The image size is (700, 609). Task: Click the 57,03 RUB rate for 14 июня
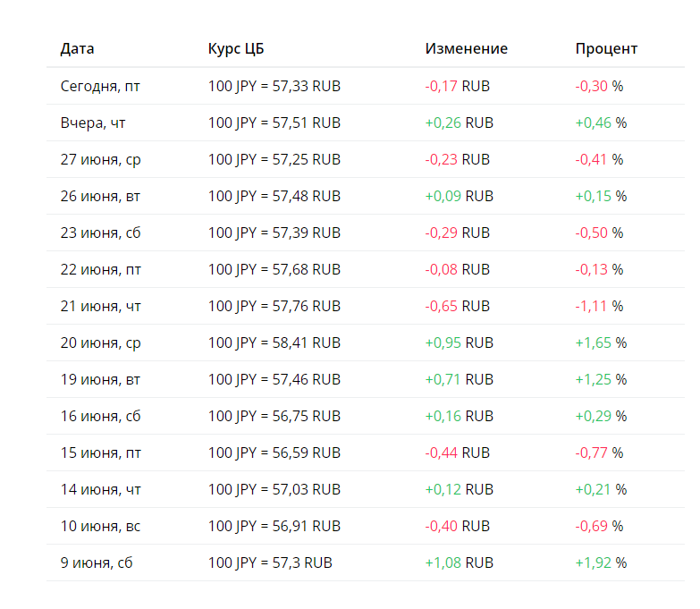[274, 490]
